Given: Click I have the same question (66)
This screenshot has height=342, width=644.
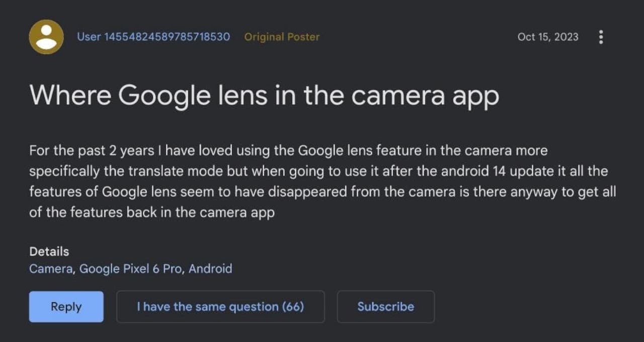Looking at the screenshot, I should pos(220,307).
